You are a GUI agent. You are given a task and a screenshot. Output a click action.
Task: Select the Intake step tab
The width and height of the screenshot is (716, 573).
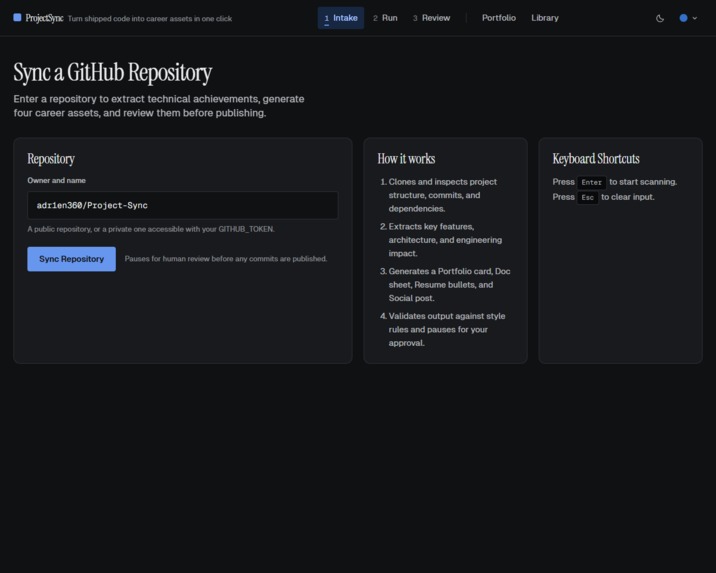[341, 18]
